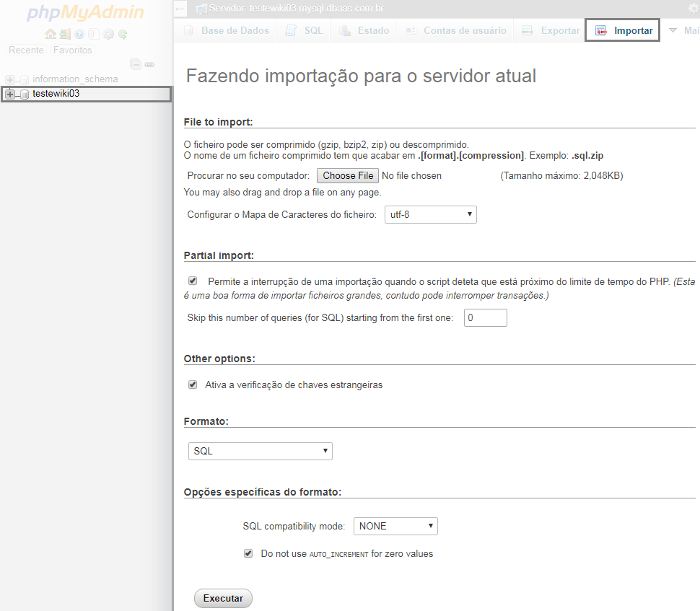Open navigation settings gear icon
700x611 pixels.
coord(108,34)
